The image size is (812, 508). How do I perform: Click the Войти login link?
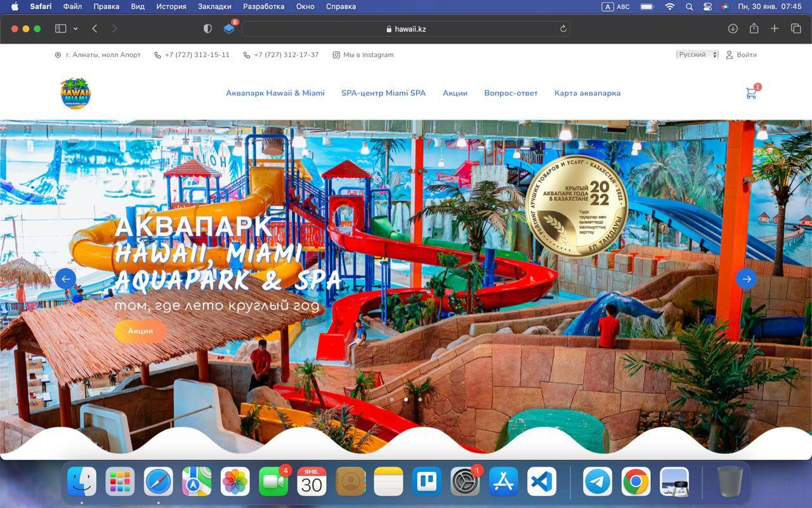(741, 55)
